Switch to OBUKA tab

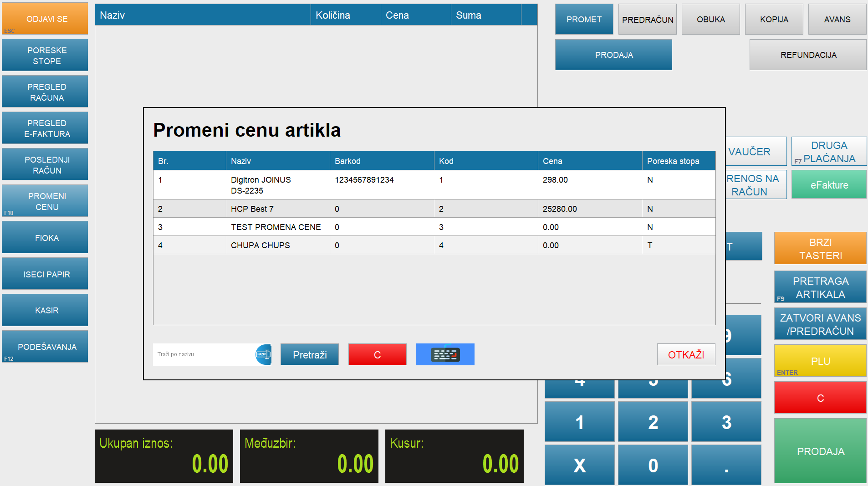(x=710, y=19)
